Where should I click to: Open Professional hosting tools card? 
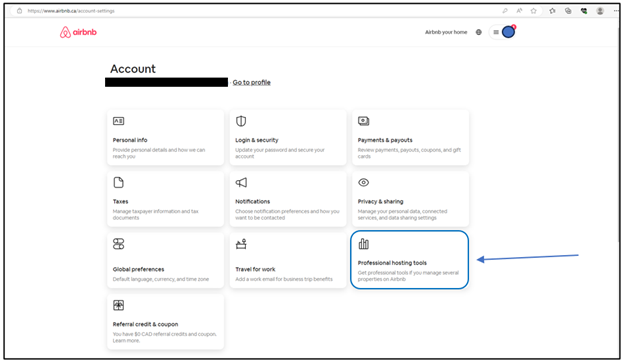tap(410, 260)
